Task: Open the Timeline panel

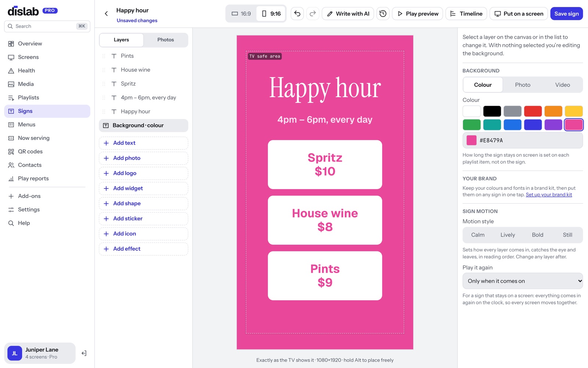Action: click(x=466, y=14)
